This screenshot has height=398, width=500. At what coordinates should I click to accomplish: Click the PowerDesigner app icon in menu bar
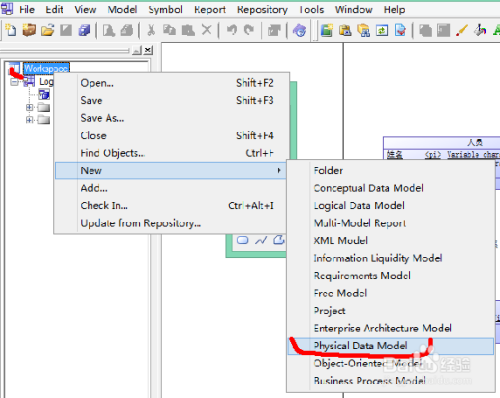point(7,8)
